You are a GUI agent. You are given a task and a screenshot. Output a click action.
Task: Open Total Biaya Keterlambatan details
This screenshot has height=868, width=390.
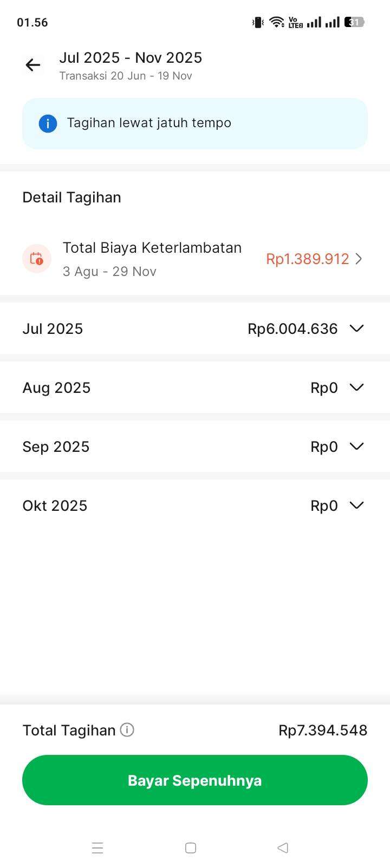[152, 248]
